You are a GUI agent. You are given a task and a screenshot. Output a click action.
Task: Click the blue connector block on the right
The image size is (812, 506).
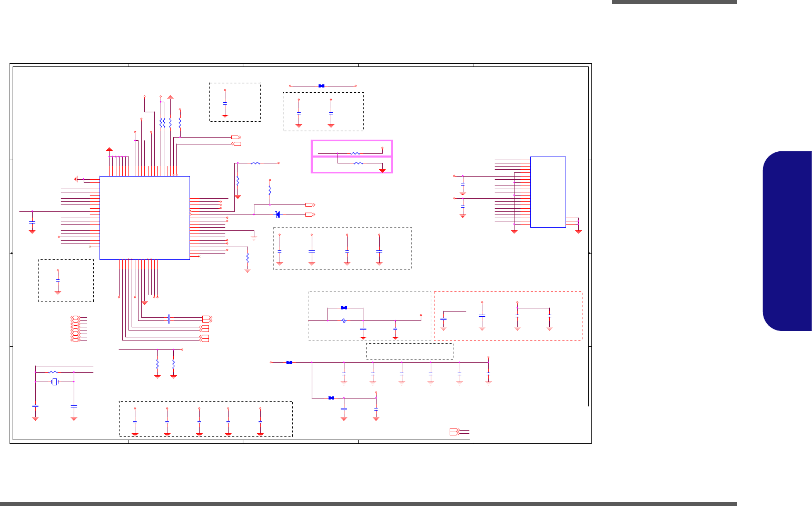pyautogui.click(x=548, y=192)
